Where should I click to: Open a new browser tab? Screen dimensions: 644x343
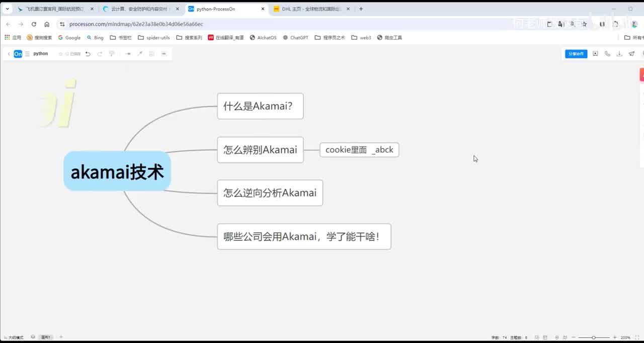point(361,9)
